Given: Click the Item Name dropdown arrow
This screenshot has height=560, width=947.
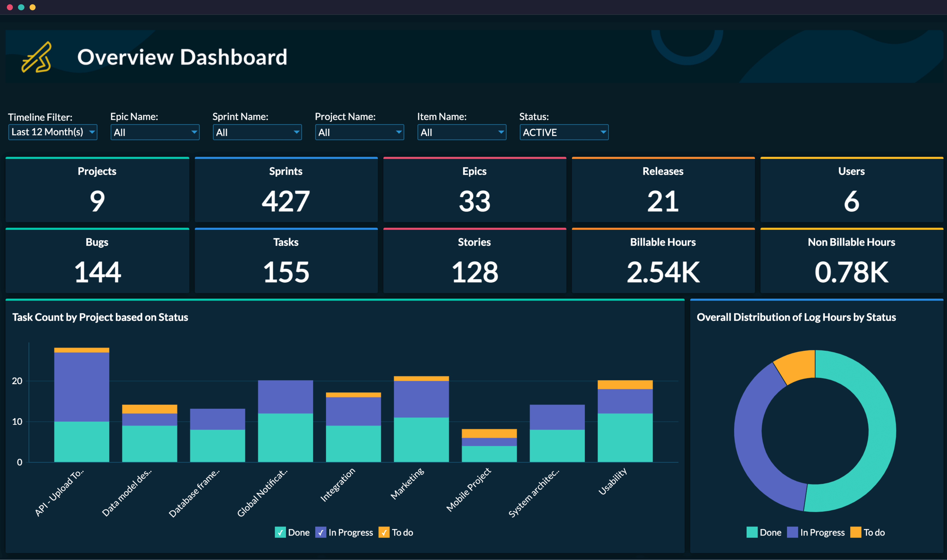Looking at the screenshot, I should coord(501,132).
